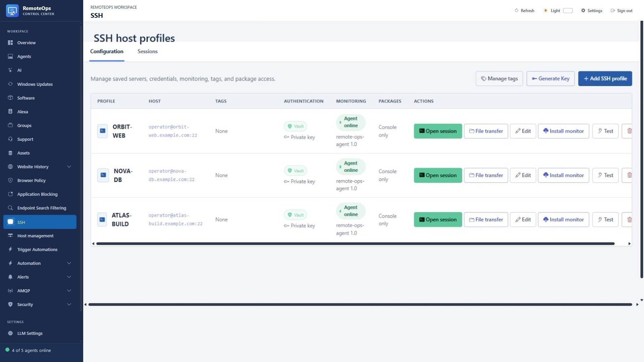644x362 pixels.
Task: Delete ATLAS-BUILD profile with trash icon
Action: (627, 220)
